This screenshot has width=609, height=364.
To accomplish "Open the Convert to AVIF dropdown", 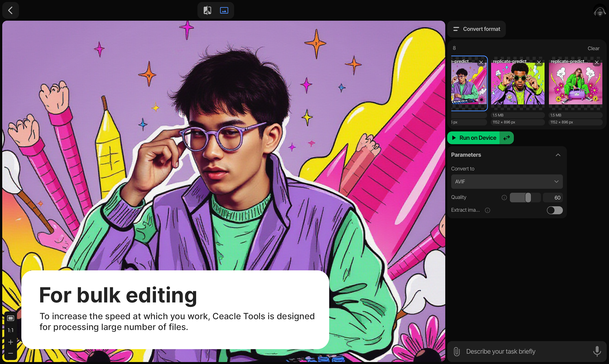I will [507, 182].
